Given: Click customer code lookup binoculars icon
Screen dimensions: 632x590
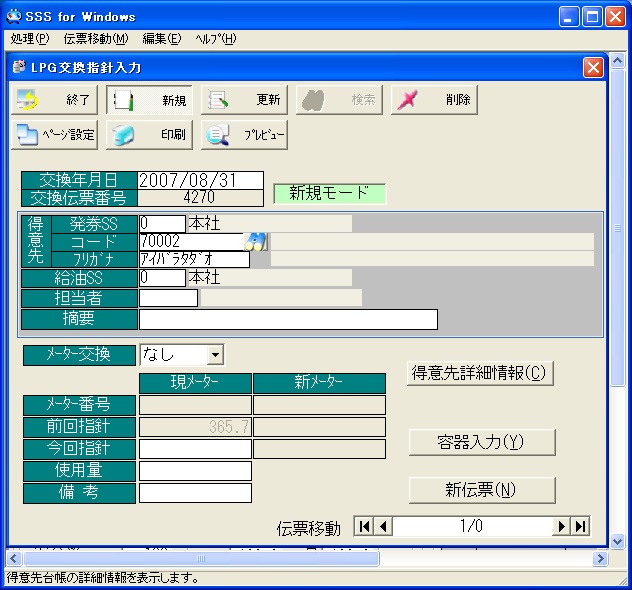Looking at the screenshot, I should tap(257, 241).
